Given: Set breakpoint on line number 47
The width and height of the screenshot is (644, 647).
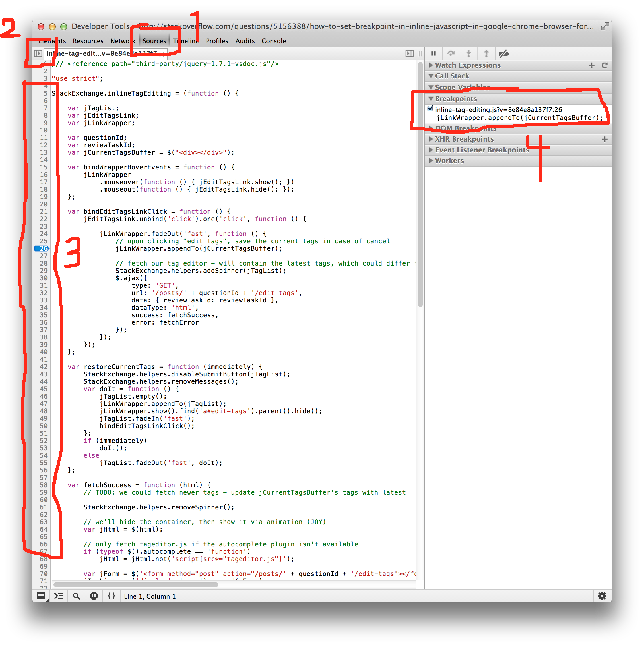Looking at the screenshot, I should (x=44, y=404).
